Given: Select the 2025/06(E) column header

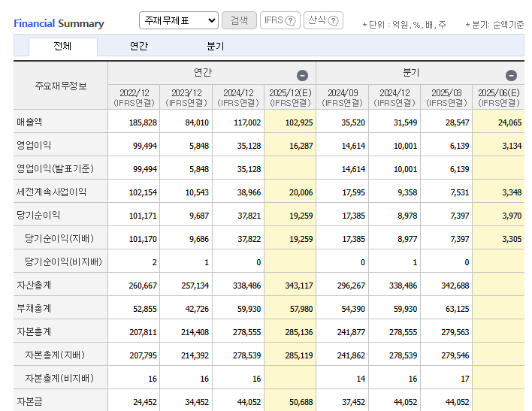Looking at the screenshot, I should click(x=498, y=98).
